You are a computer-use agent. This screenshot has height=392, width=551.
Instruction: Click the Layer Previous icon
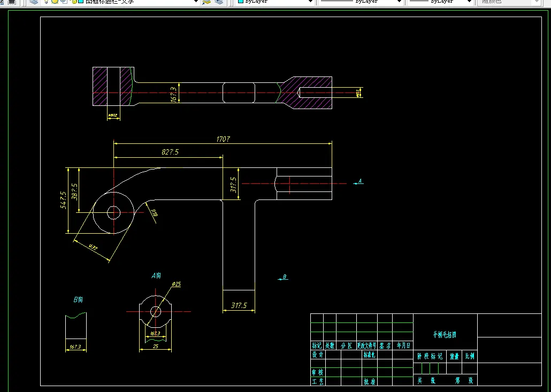[219, 2]
